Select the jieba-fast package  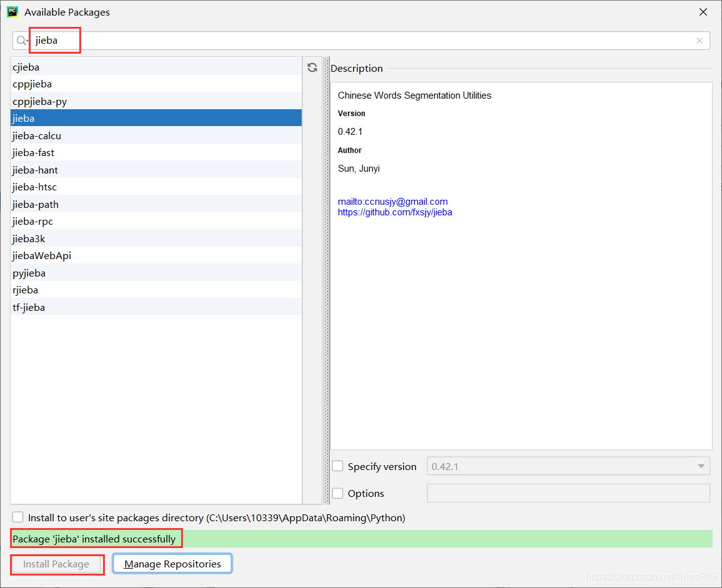tap(156, 153)
